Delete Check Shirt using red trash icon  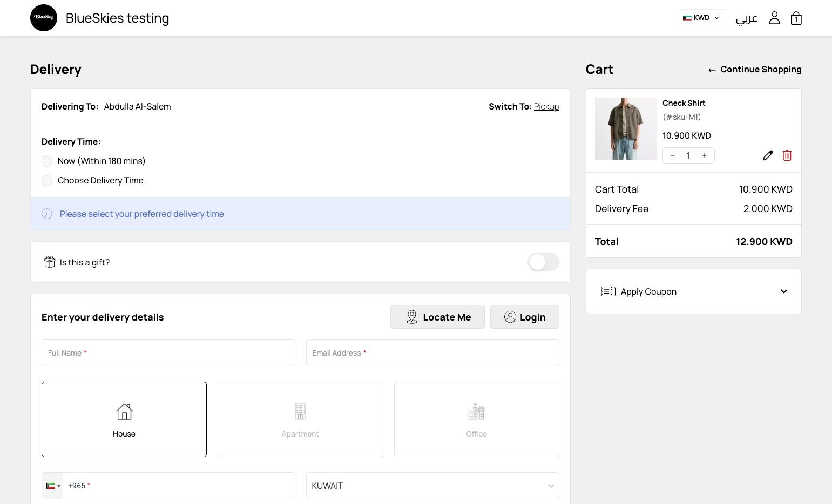[x=787, y=155]
